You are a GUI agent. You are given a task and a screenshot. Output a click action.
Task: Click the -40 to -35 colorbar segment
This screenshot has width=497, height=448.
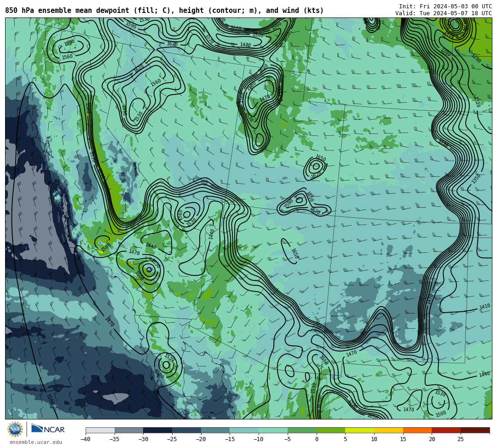click(x=100, y=430)
